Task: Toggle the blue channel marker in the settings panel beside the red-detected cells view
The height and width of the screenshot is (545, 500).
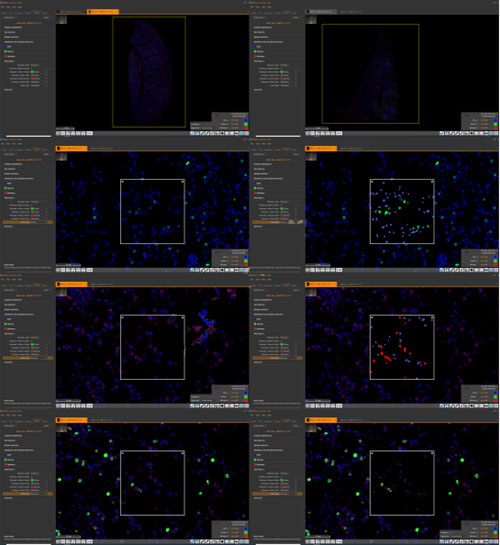Action: (255, 319)
